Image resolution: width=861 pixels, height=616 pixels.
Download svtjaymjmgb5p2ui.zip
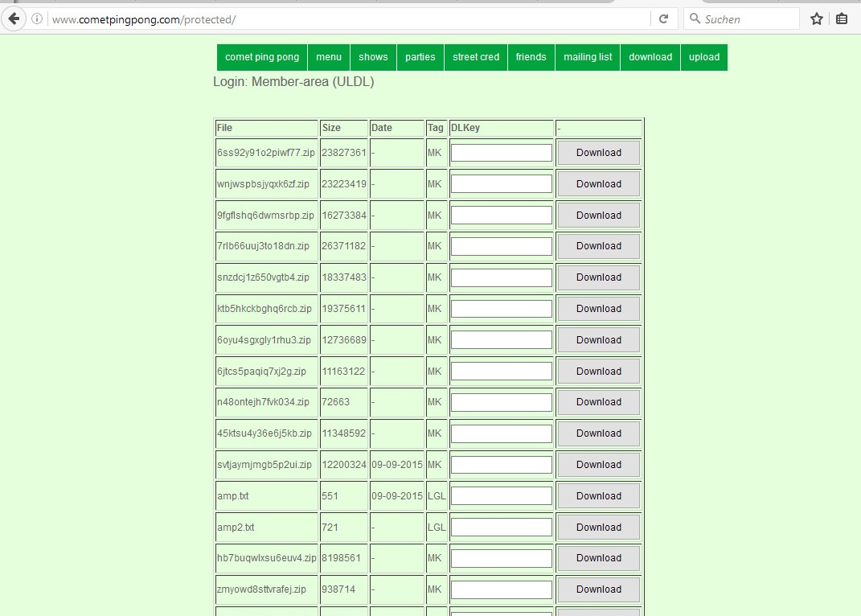[x=599, y=465]
